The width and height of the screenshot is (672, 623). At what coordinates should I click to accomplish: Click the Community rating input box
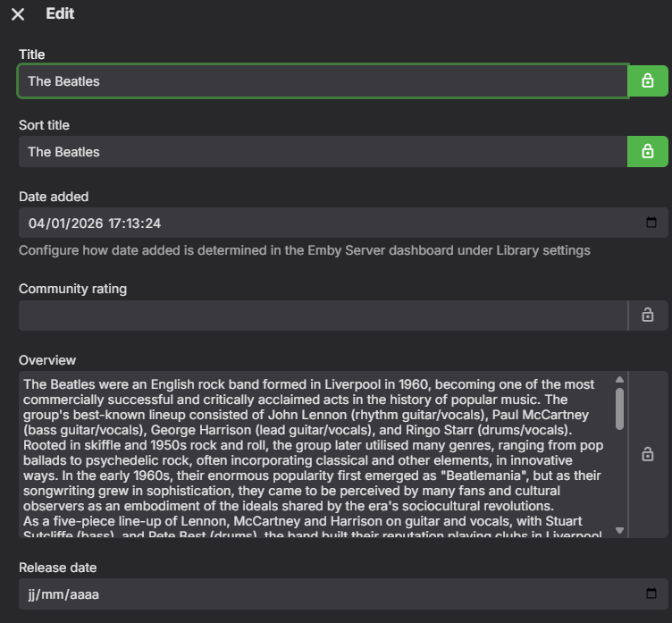[322, 316]
